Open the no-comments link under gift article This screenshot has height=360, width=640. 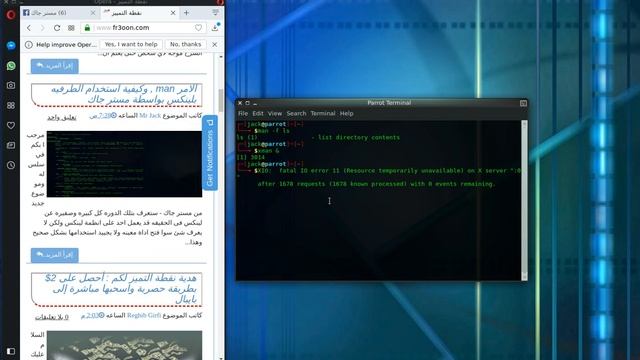coord(51,317)
